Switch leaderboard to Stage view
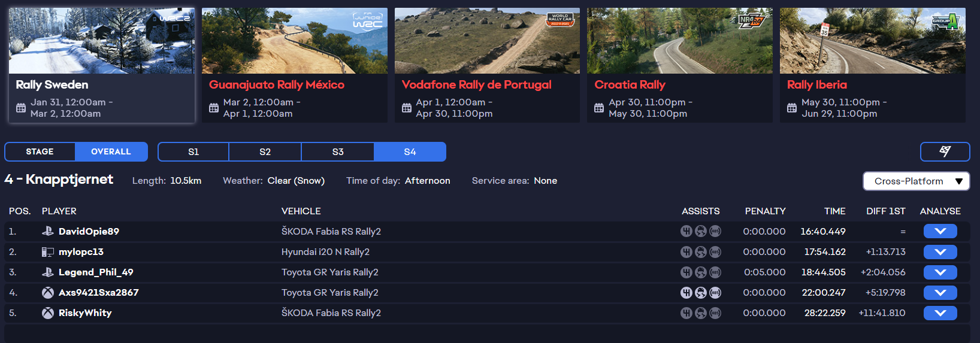Image resolution: width=980 pixels, height=343 pixels. (x=40, y=151)
